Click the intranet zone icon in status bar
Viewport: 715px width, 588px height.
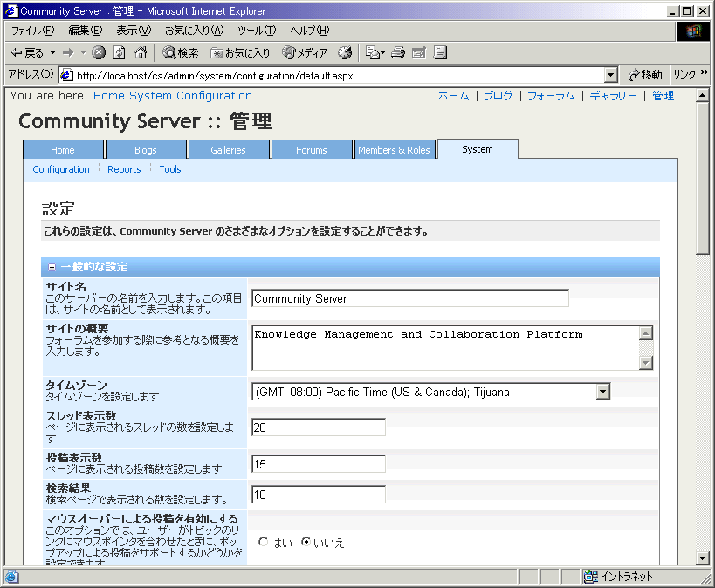click(591, 577)
